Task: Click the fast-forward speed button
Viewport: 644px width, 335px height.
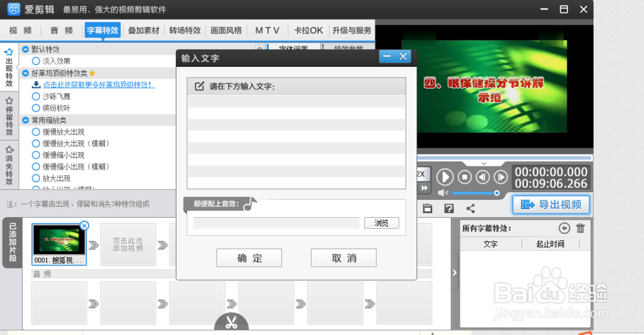Action: pos(424,188)
